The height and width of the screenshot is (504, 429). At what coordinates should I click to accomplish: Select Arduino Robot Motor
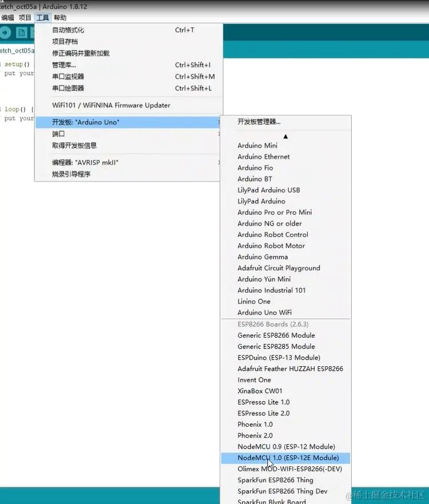pyautogui.click(x=286, y=246)
